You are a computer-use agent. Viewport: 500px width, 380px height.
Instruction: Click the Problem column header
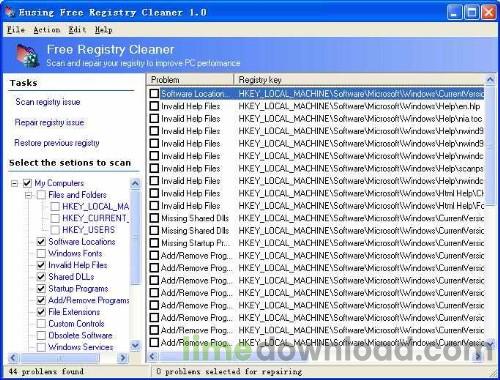190,80
